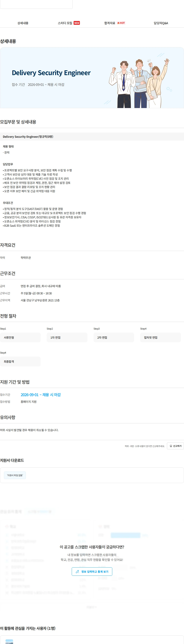This screenshot has height=644, width=184.
Task: Select the 서류전형 step box
Action: (20, 337)
